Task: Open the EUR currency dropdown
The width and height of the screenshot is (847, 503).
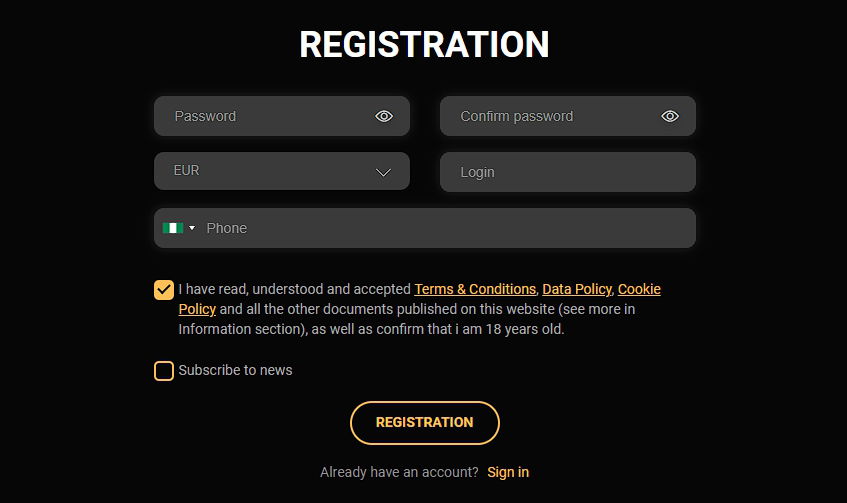Action: click(x=270, y=171)
